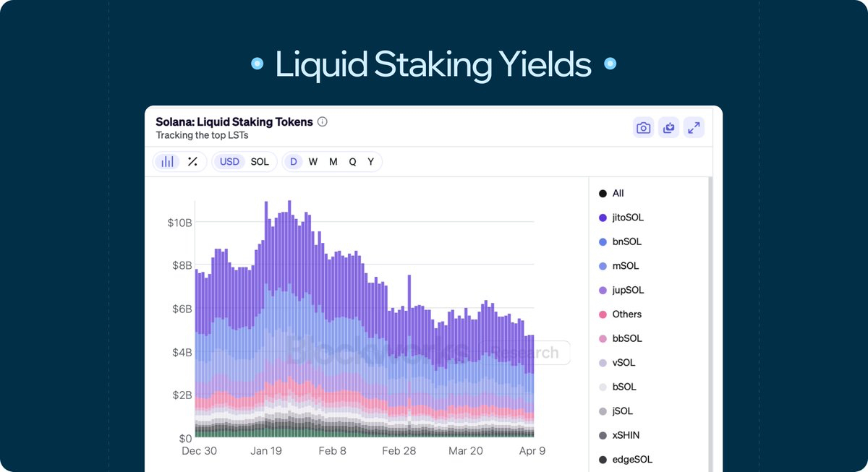Select the daily (D) interval
The image size is (868, 472).
point(294,162)
